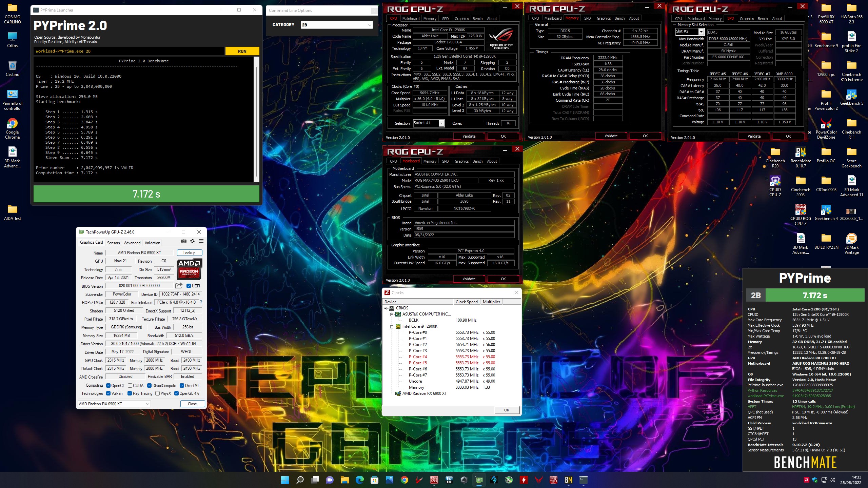
Task: Click the taskbar Search magnifier icon
Action: pos(300,480)
